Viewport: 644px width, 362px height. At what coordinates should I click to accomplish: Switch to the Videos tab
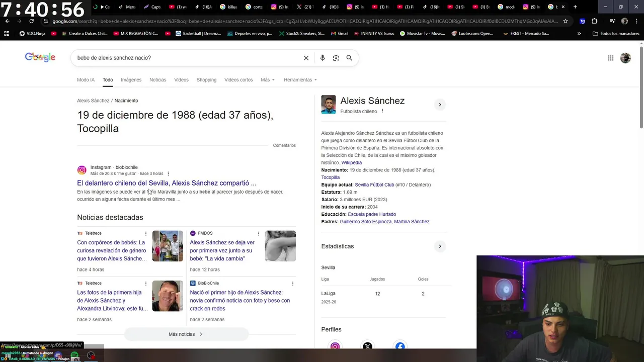coord(181,80)
